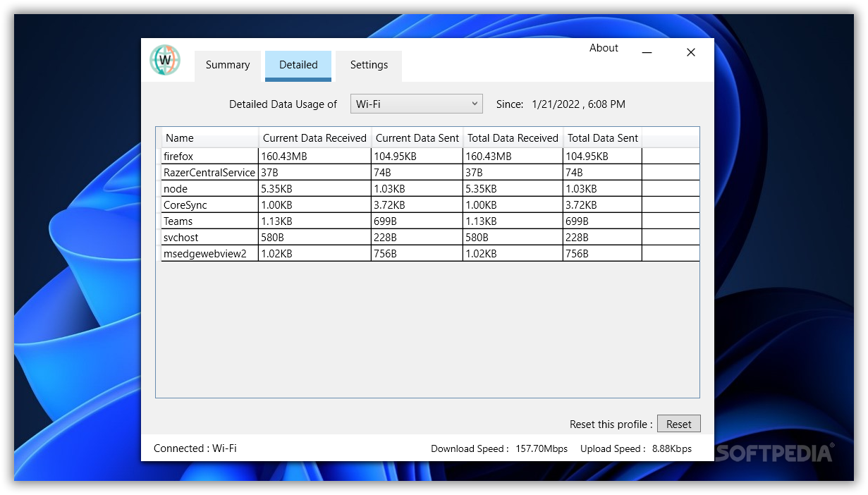This screenshot has height=495, width=868.
Task: Open the About link
Action: pyautogui.click(x=604, y=48)
